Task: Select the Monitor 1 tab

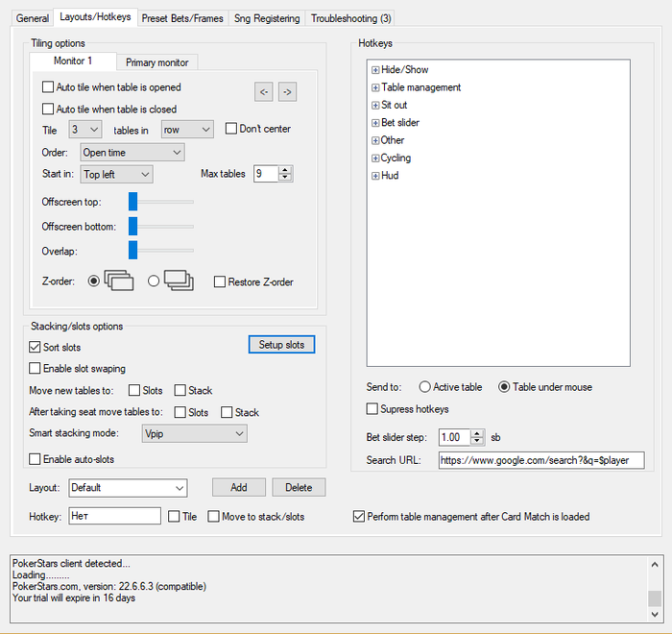Action: [x=73, y=61]
